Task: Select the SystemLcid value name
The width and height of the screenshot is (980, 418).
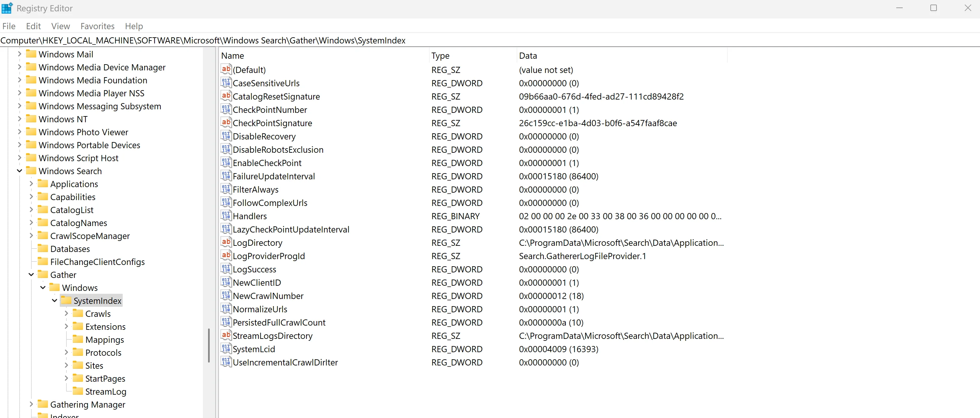Action: tap(254, 349)
